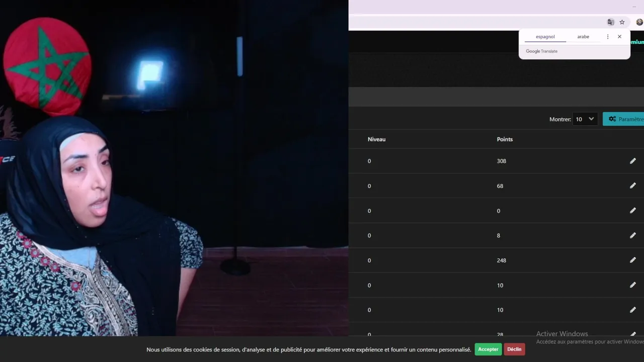The image size is (644, 362).
Task: Edit the row with 308 points
Action: point(632,161)
